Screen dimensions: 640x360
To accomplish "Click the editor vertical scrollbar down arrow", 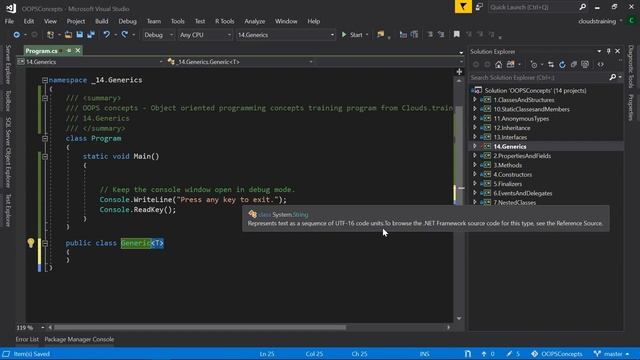I will (459, 318).
